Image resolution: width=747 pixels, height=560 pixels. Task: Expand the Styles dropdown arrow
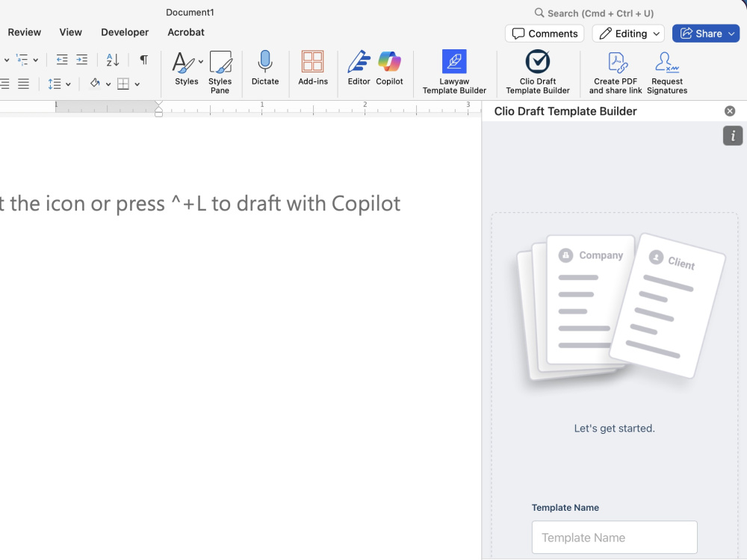point(200,61)
